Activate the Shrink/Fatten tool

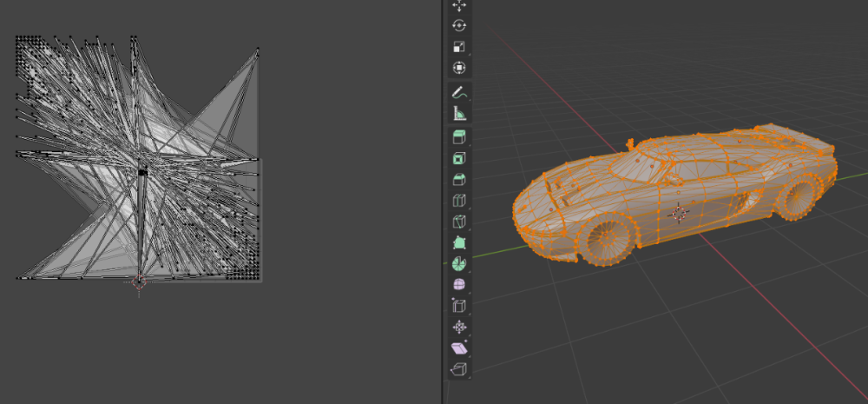[459, 328]
